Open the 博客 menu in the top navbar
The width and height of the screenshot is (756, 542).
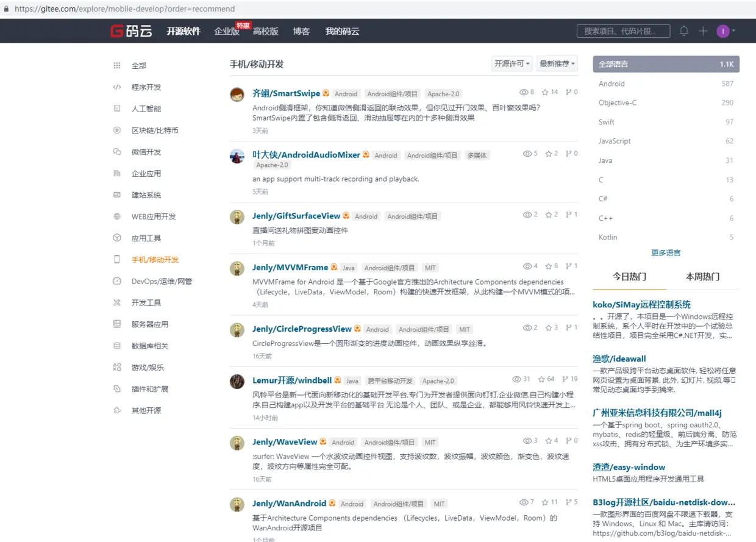[x=301, y=30]
